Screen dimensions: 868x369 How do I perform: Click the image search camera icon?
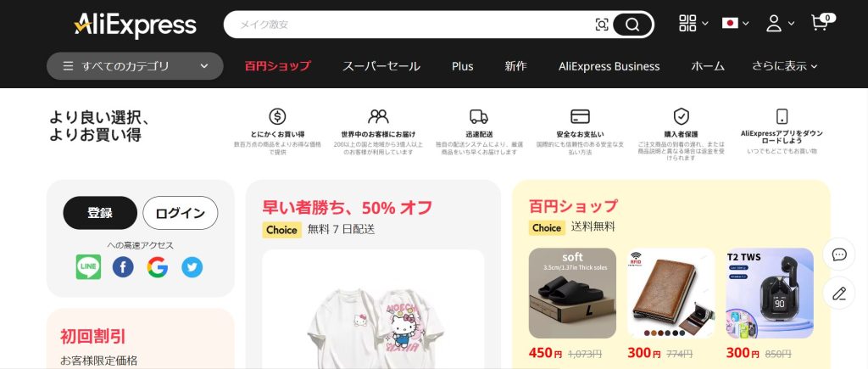[602, 25]
